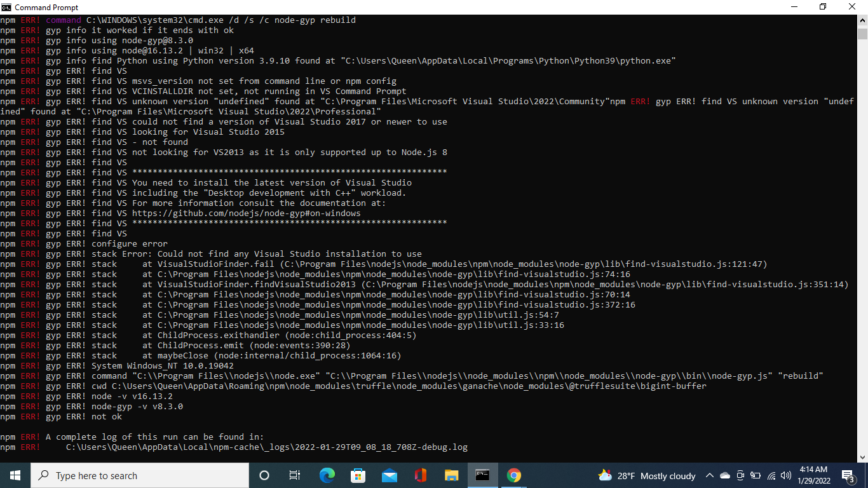Screen dimensions: 868x488
Task: Open File Explorer from the taskbar
Action: (x=451, y=475)
